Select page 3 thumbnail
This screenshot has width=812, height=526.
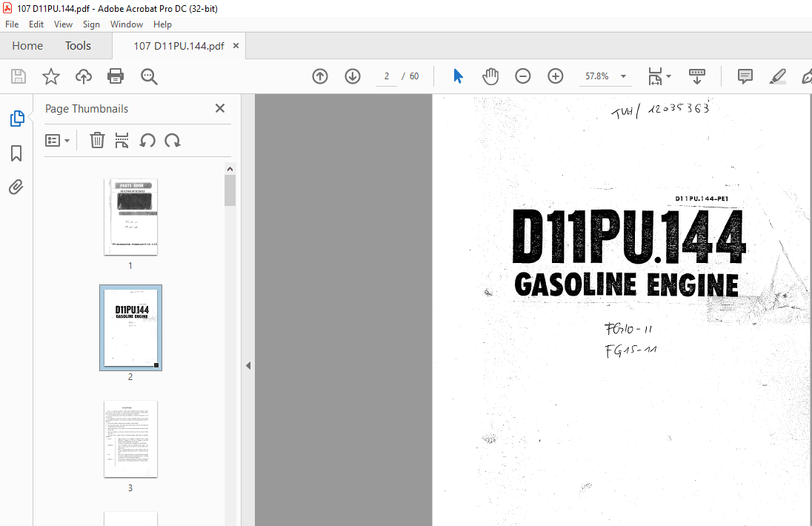tap(130, 439)
